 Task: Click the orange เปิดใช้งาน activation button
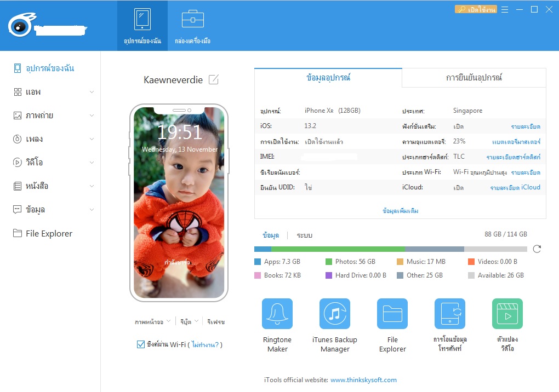click(476, 9)
